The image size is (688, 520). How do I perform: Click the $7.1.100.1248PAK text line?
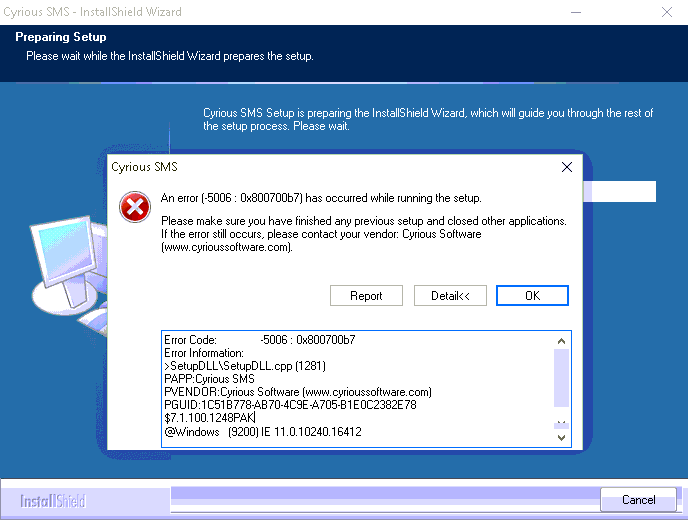[209, 418]
